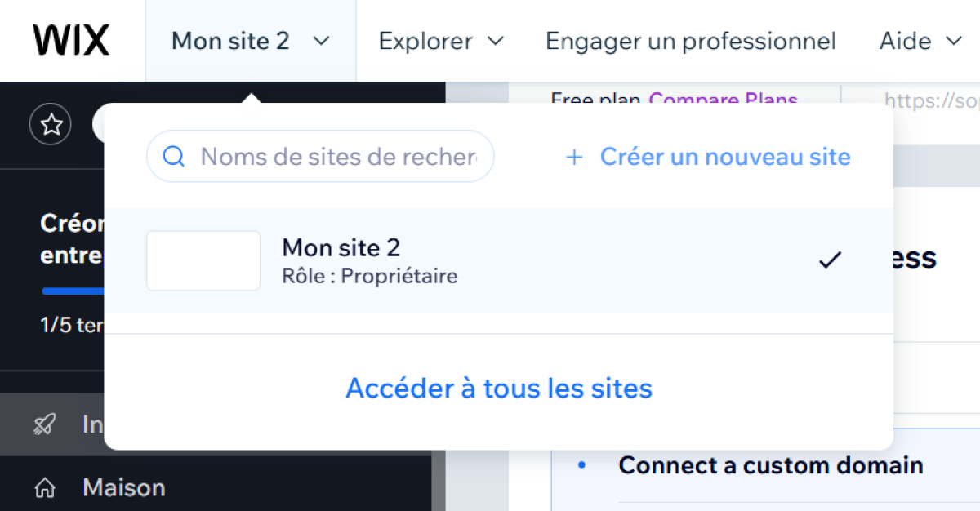Screen dimensions: 980x511
Task: Expand the Explorer menu chevron
Action: (x=495, y=41)
